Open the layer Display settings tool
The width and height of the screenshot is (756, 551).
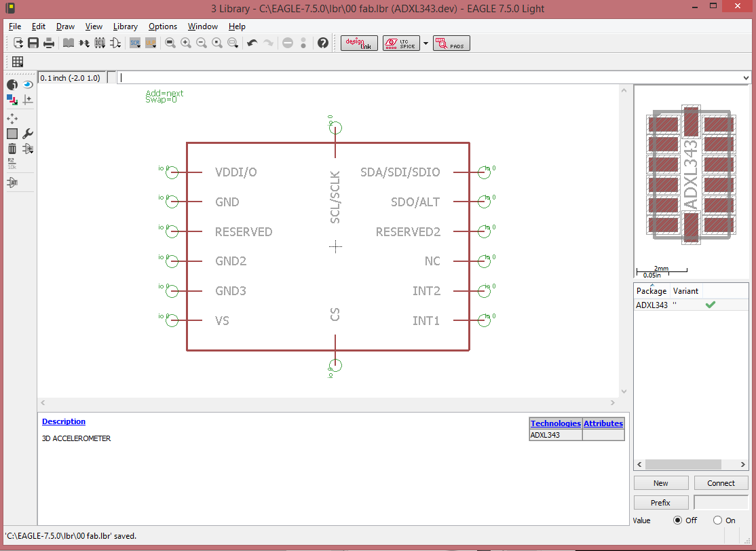12,100
